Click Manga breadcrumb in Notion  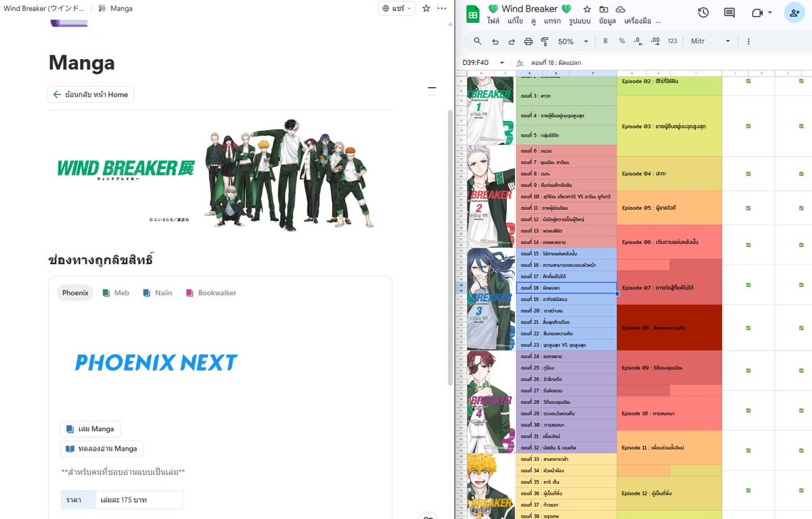tap(116, 8)
